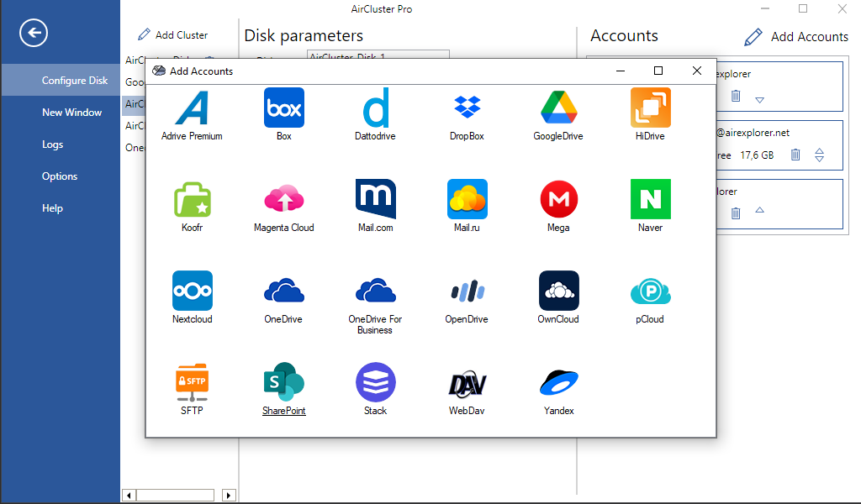Open the Options menu item
This screenshot has width=861, height=504.
coord(61,176)
